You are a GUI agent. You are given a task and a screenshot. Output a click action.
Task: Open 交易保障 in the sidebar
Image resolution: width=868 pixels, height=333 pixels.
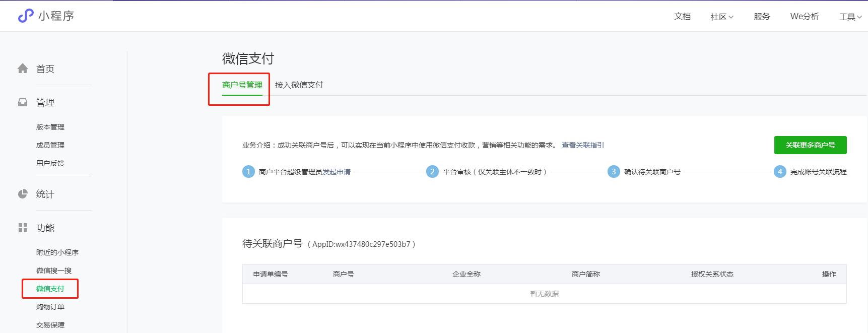tap(50, 325)
